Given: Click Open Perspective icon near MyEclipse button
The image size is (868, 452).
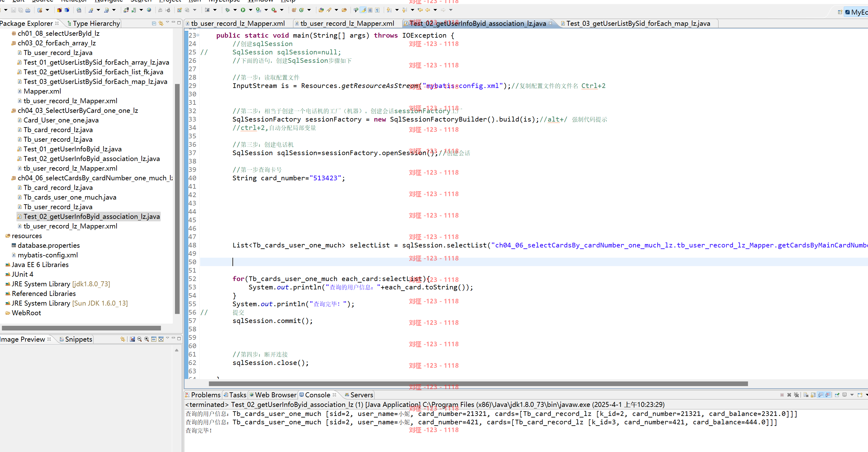Looking at the screenshot, I should click(840, 12).
